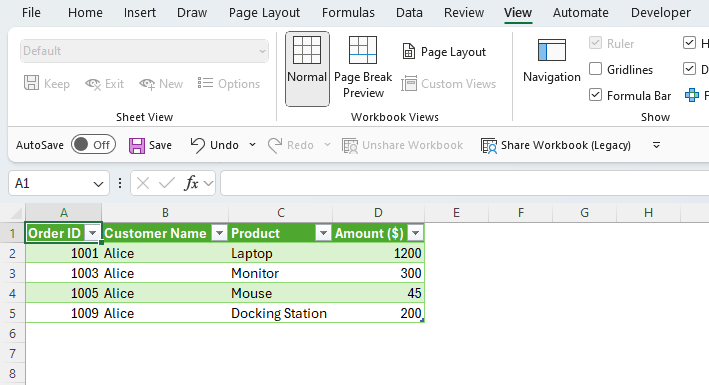Screen dimensions: 709x385
Task: Select the Normal workbook view
Action: click(307, 69)
